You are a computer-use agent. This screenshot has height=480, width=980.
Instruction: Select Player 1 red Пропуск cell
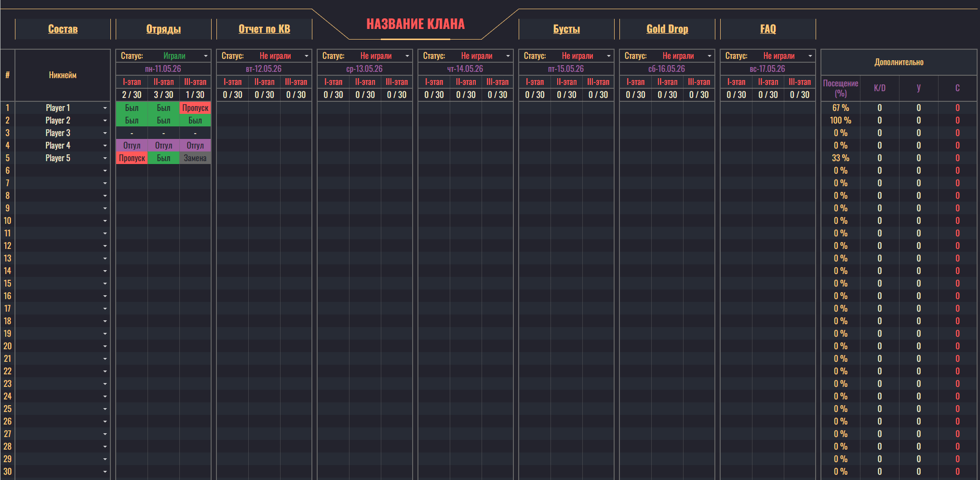point(195,108)
